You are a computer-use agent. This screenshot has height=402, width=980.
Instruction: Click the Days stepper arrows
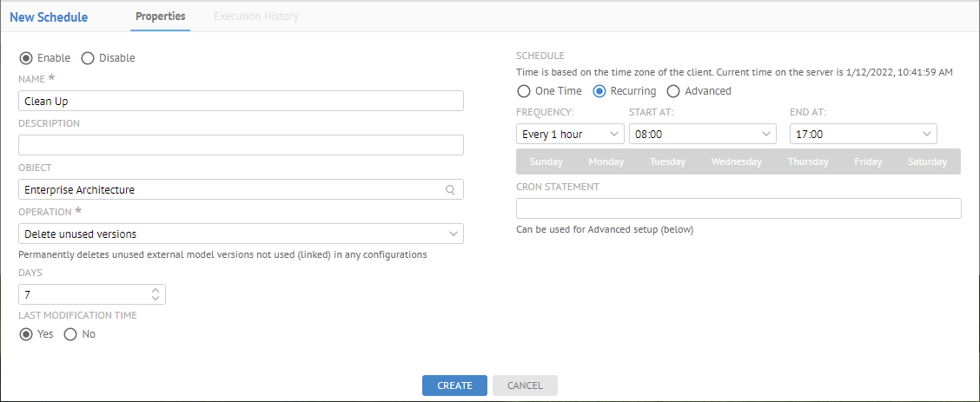pyautogui.click(x=156, y=295)
